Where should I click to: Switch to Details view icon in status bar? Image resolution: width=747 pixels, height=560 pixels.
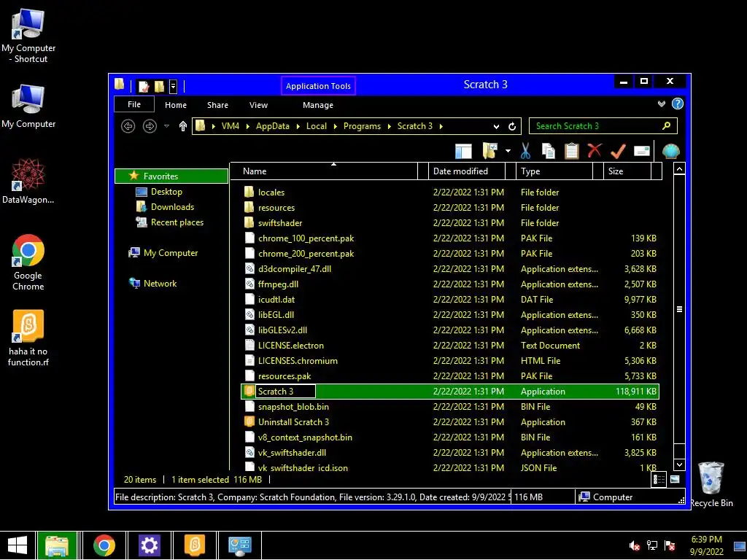point(659,480)
